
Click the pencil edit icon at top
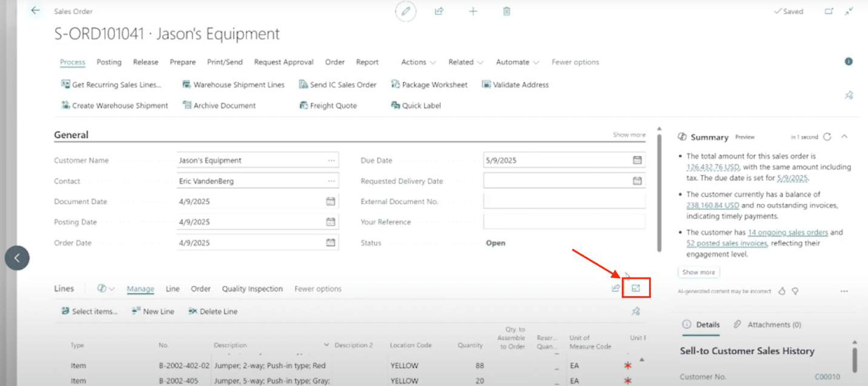click(x=407, y=12)
